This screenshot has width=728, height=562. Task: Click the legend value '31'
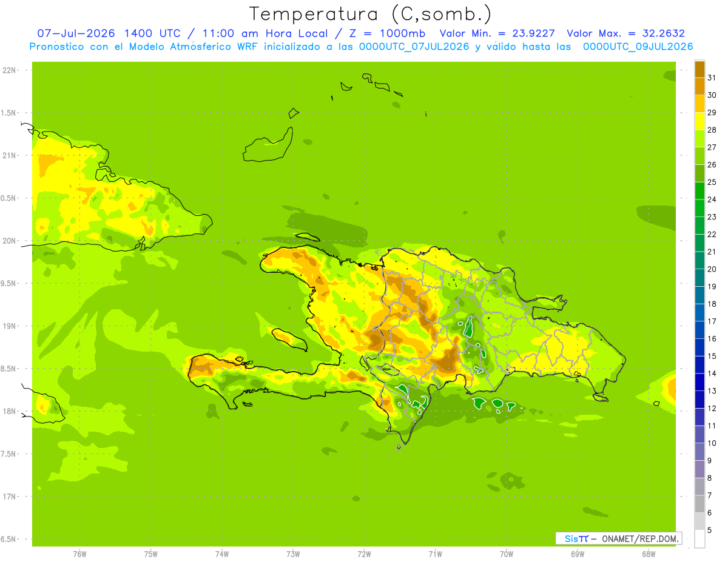click(712, 78)
